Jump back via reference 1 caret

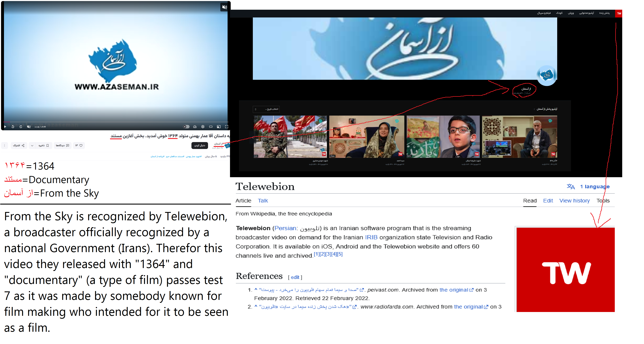(256, 289)
